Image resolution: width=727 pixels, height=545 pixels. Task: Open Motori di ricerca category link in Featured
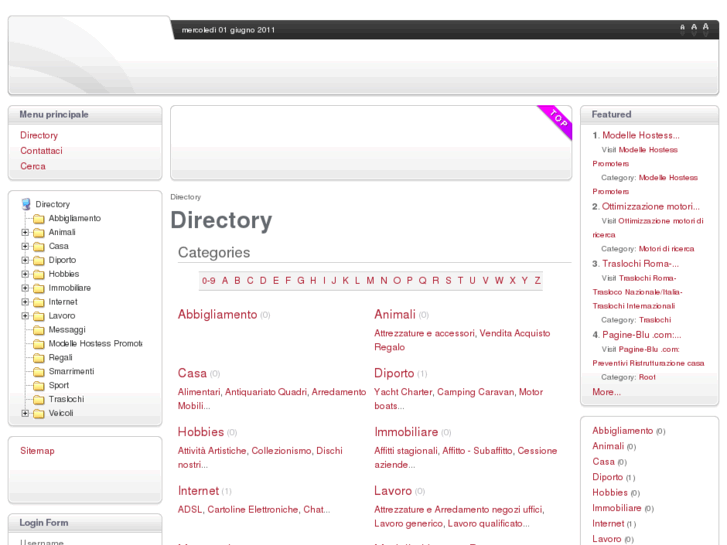pos(666,249)
